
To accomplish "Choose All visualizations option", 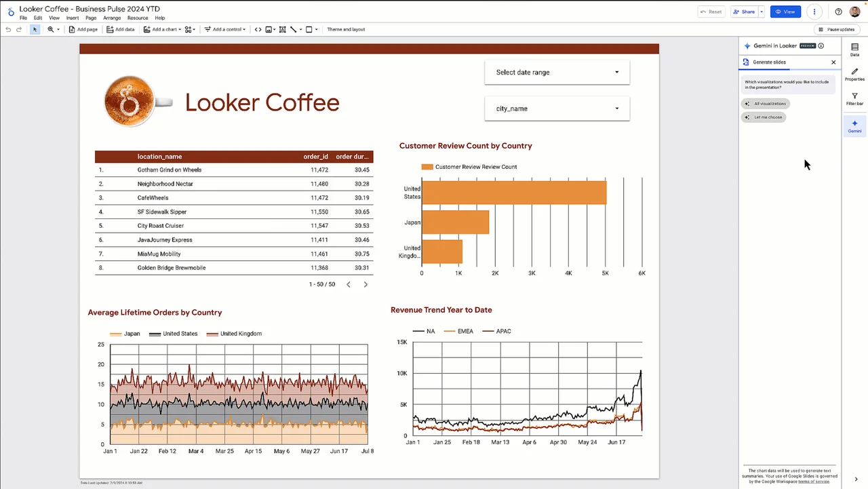I will [766, 104].
